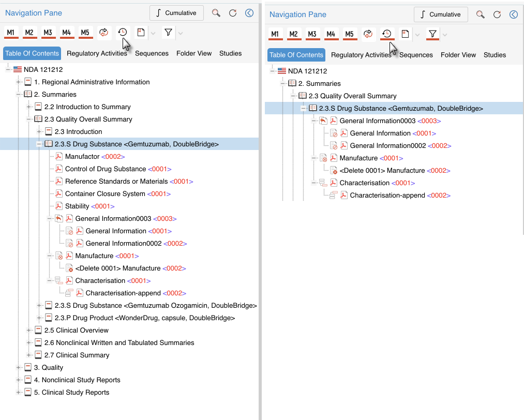
Task: Switch to Regulatory Activities tab in left pane
Action: pos(97,53)
